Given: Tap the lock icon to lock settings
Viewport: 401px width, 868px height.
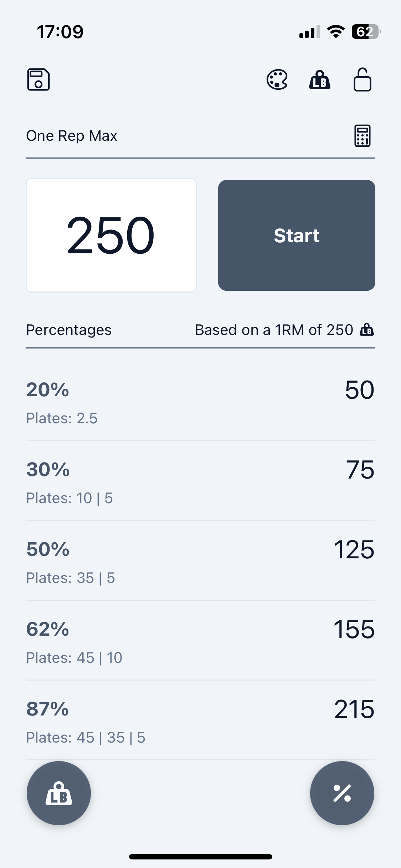Looking at the screenshot, I should coord(363,80).
